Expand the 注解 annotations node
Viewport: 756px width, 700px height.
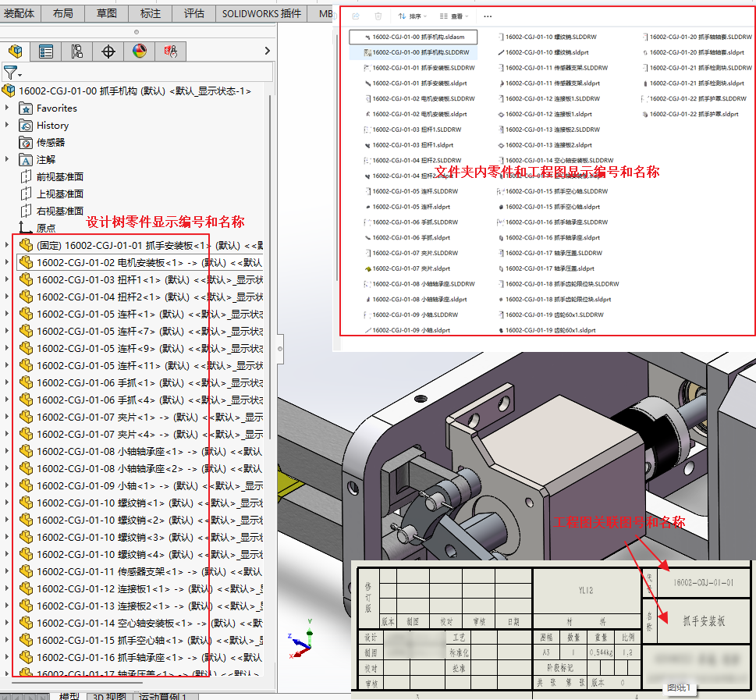[x=7, y=159]
